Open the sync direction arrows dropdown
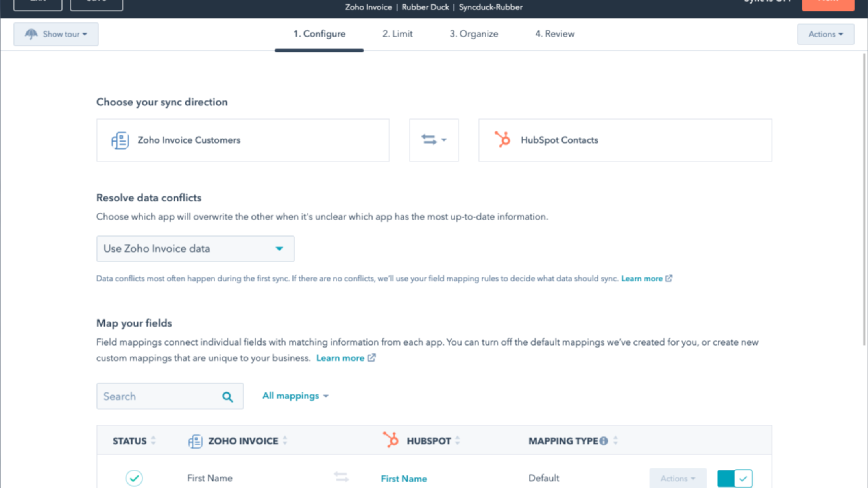The image size is (868, 488). (434, 140)
